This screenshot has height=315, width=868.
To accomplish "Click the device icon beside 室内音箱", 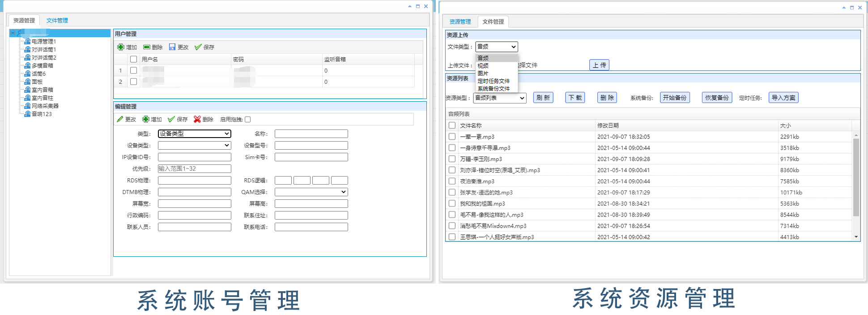I will point(27,90).
